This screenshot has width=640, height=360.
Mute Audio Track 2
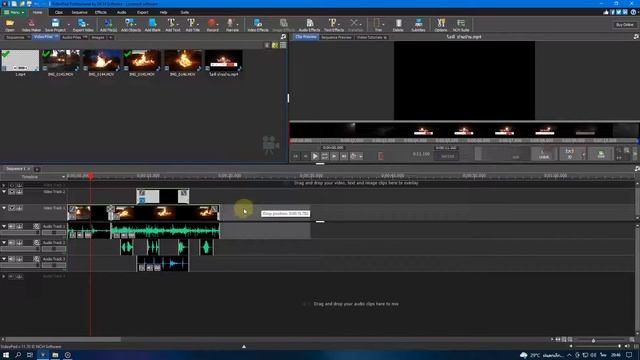point(12,242)
